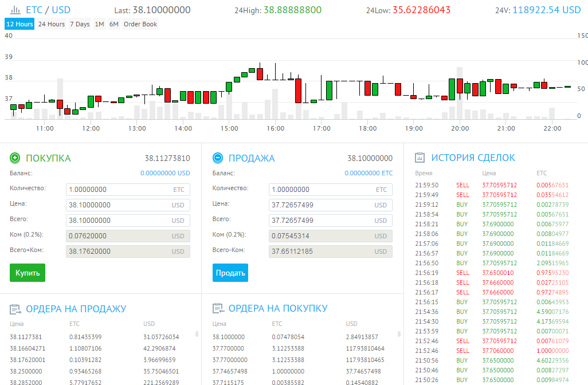Screen dimensions: 588x385
Task: Switch to the 1M chart range
Action: (x=100, y=24)
